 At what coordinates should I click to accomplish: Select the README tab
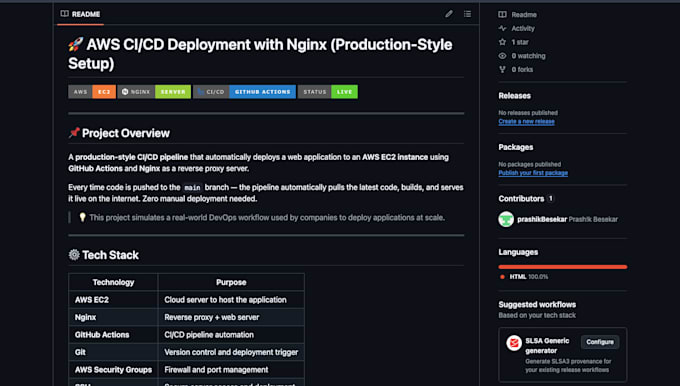click(81, 14)
